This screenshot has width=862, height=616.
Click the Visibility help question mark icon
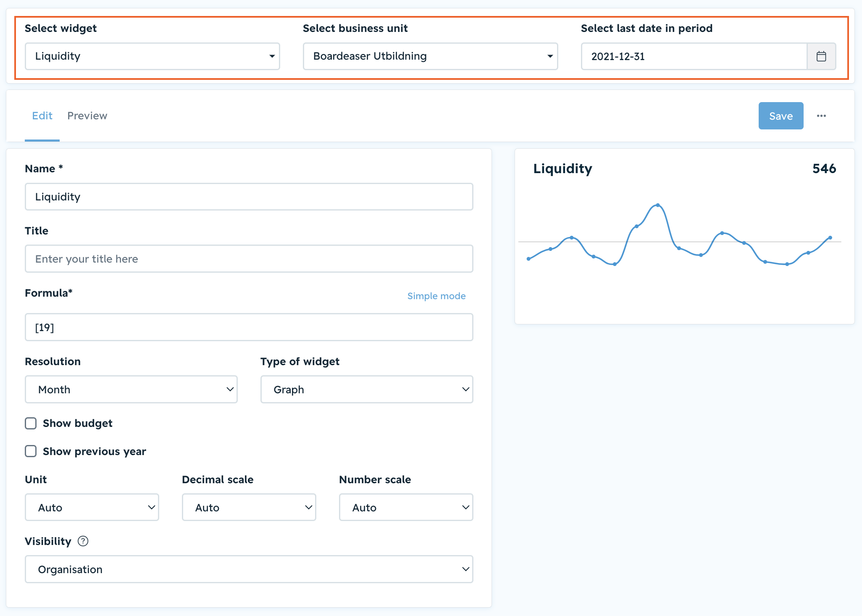pos(83,541)
